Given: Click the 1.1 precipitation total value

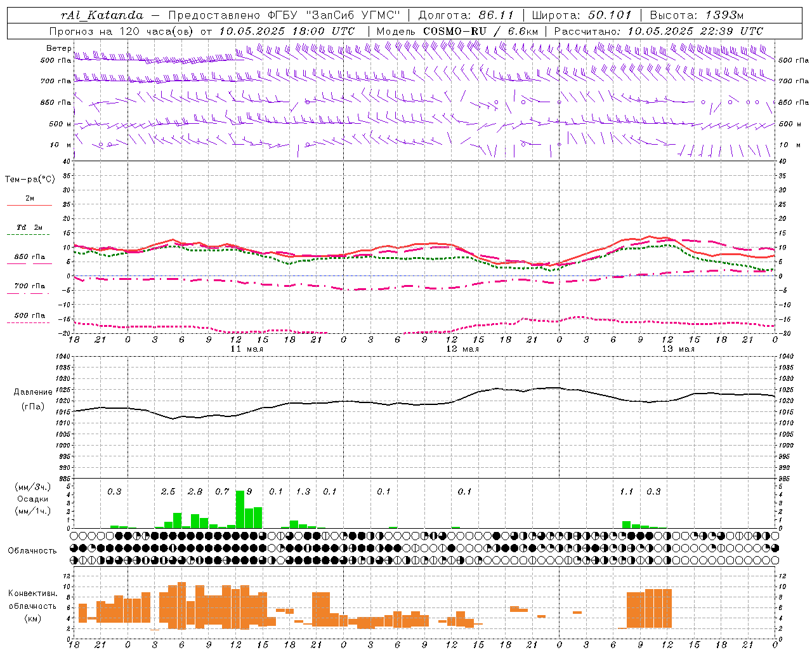Looking at the screenshot, I should tap(627, 492).
